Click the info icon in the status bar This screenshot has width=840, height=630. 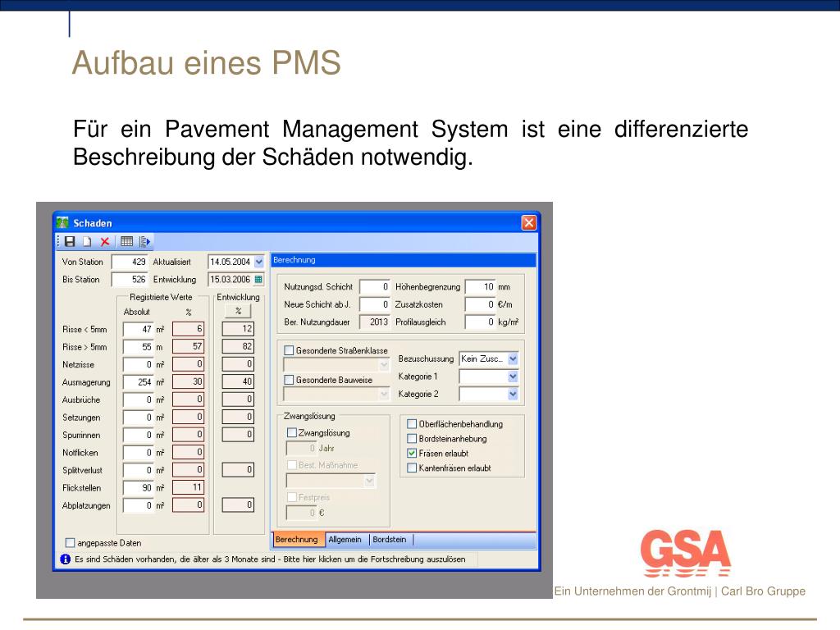tap(64, 557)
